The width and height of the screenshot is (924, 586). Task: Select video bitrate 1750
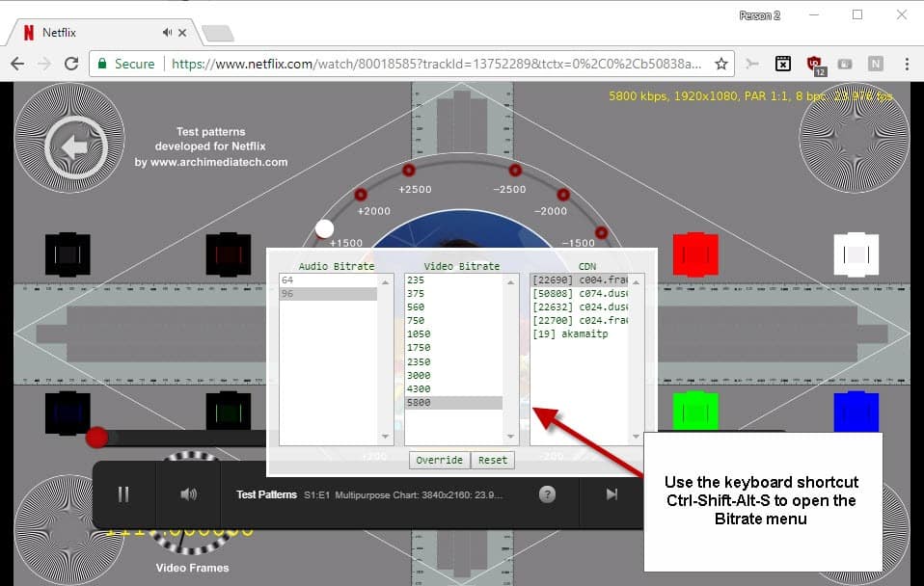coord(453,348)
